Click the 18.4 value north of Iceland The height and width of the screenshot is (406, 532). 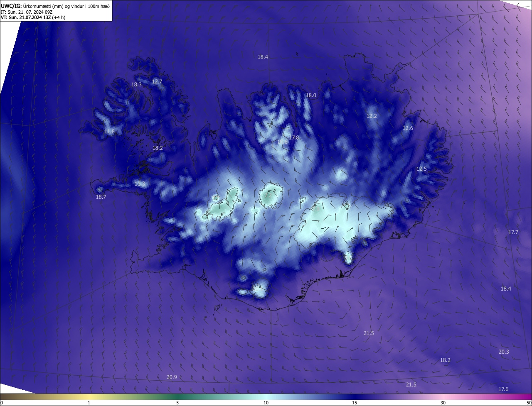(263, 57)
